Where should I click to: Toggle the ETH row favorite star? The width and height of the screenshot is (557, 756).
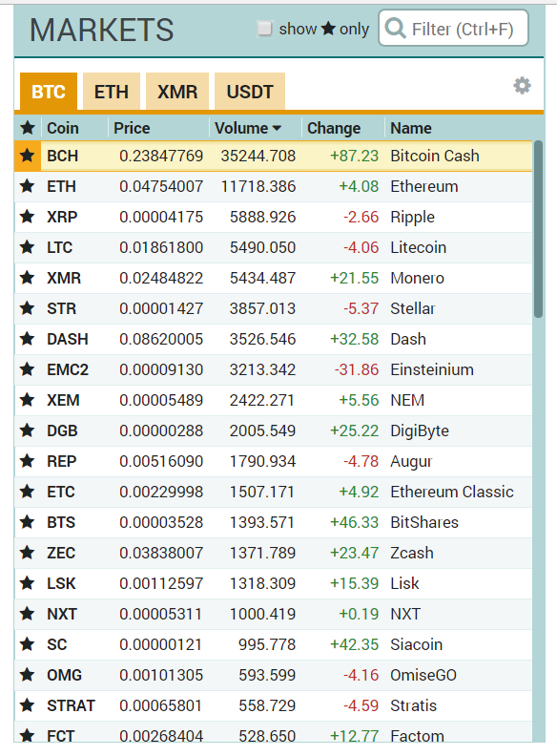pos(28,186)
